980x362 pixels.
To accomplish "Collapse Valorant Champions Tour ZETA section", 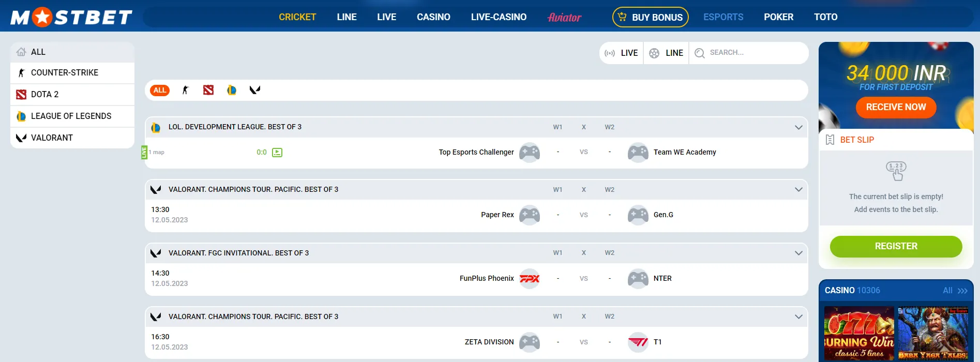I will 798,317.
